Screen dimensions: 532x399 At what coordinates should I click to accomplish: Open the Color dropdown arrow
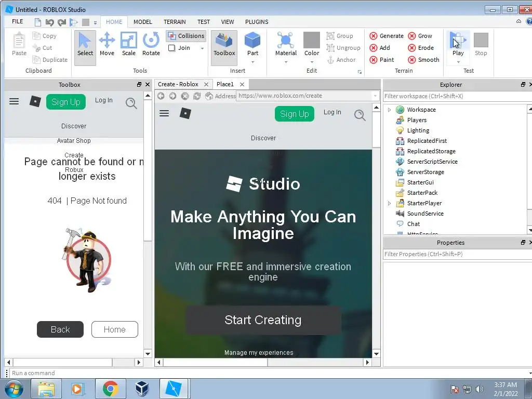coord(312,62)
